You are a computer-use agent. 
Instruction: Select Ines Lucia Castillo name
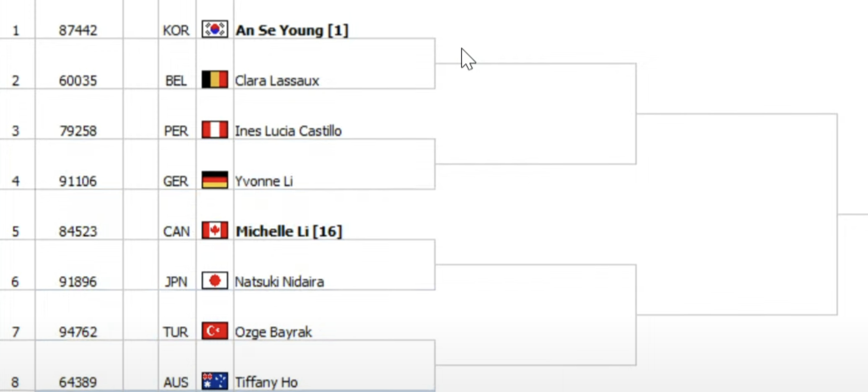tap(288, 131)
